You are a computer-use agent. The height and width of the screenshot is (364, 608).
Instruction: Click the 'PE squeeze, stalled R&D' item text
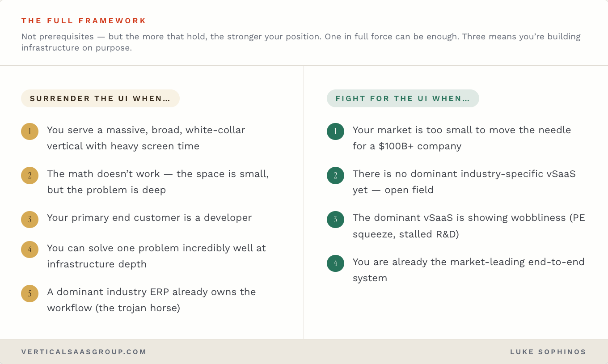click(x=469, y=226)
